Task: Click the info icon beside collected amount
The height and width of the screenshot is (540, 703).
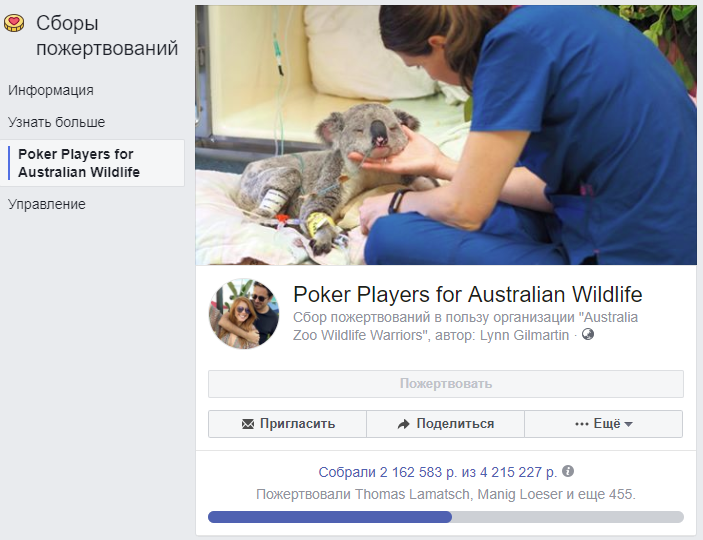Action: (x=568, y=471)
